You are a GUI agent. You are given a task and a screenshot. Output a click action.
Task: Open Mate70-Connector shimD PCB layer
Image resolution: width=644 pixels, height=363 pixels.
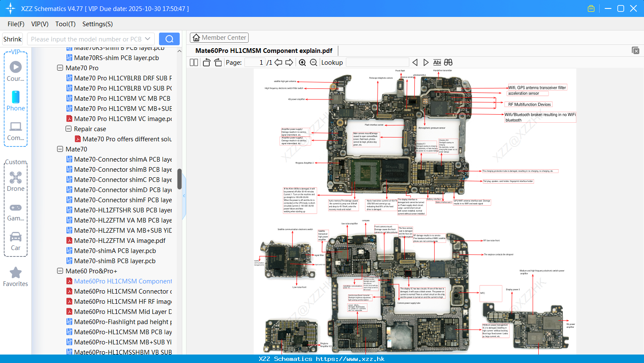pos(119,190)
